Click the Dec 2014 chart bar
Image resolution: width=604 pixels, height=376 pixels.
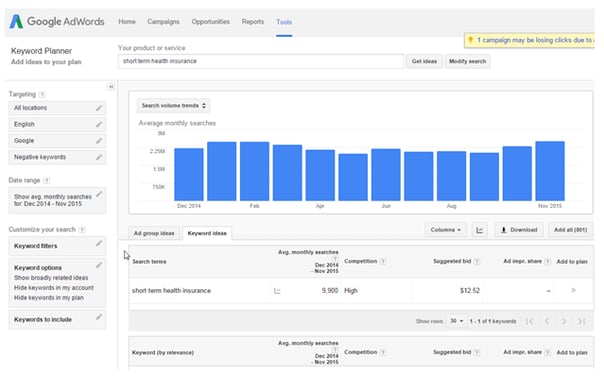pyautogui.click(x=189, y=174)
